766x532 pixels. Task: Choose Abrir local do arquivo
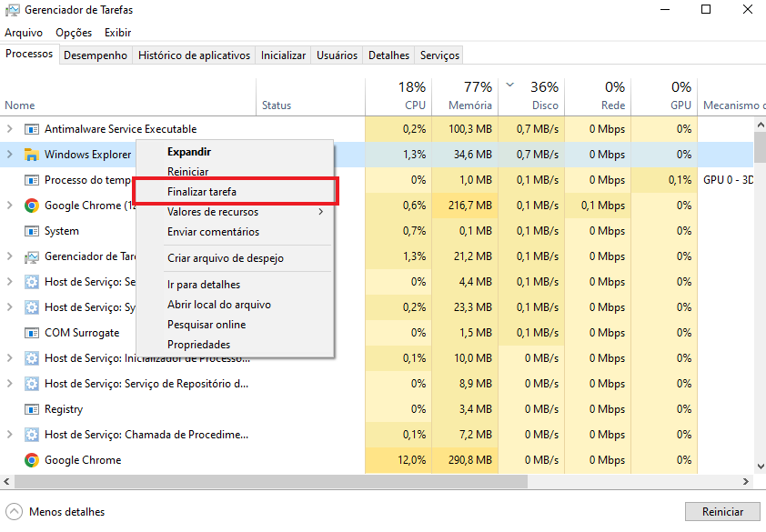coord(235,305)
